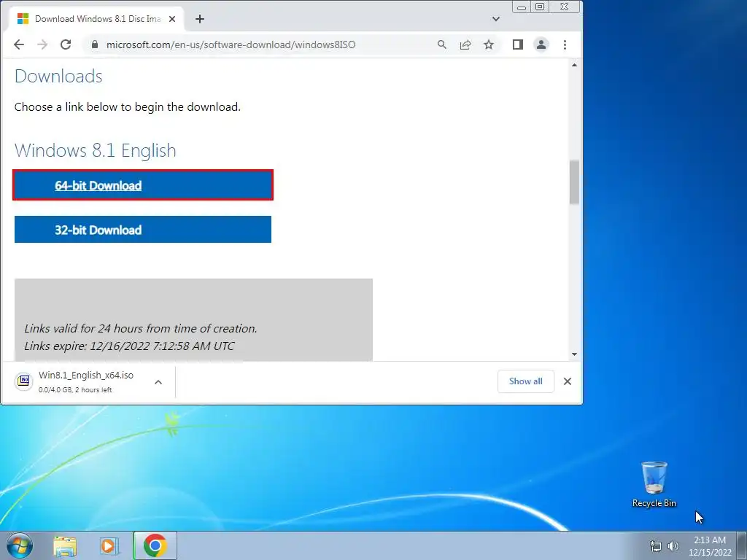
Task: Expand the tab search chevron
Action: click(x=496, y=19)
